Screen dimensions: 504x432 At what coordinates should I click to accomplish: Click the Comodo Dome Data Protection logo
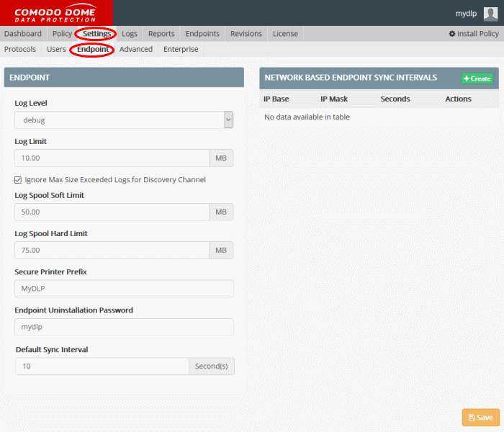[x=55, y=13]
